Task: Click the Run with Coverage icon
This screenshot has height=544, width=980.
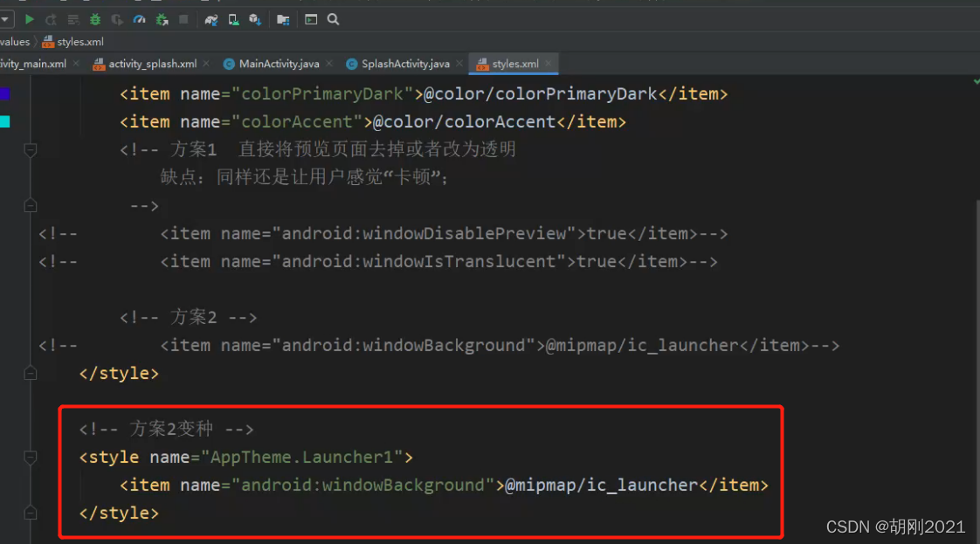Action: tap(117, 19)
